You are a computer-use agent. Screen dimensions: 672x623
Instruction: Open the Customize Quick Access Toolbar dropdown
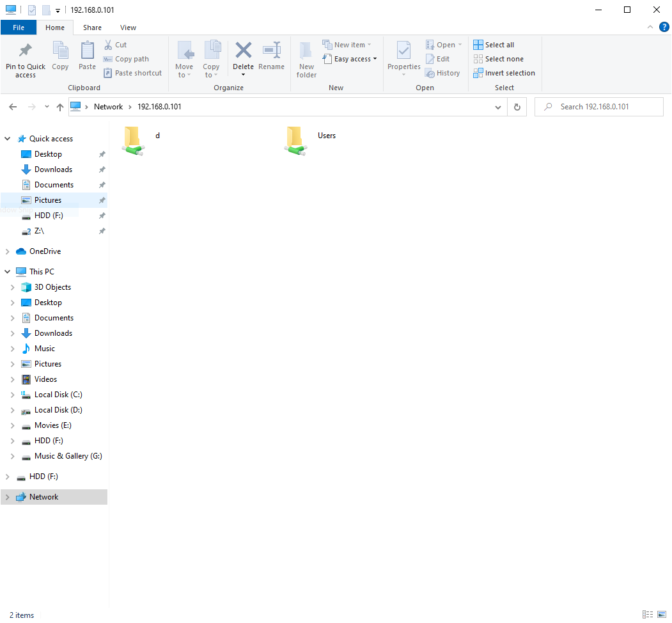point(58,10)
